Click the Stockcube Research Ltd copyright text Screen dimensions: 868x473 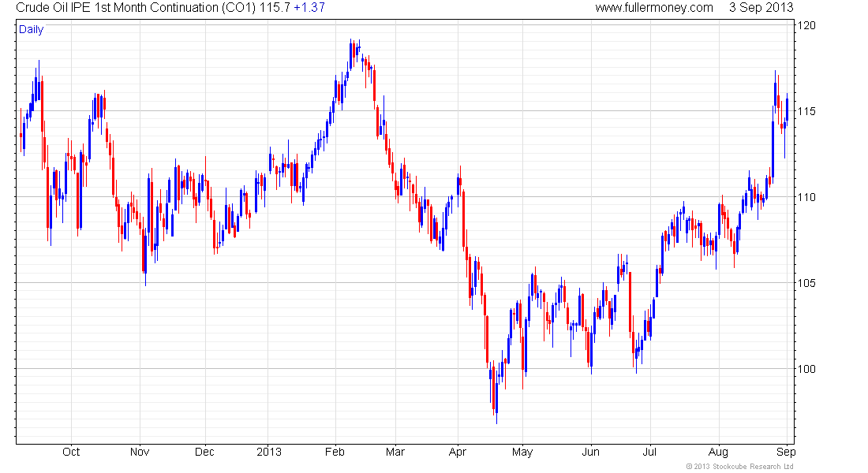[x=739, y=467]
